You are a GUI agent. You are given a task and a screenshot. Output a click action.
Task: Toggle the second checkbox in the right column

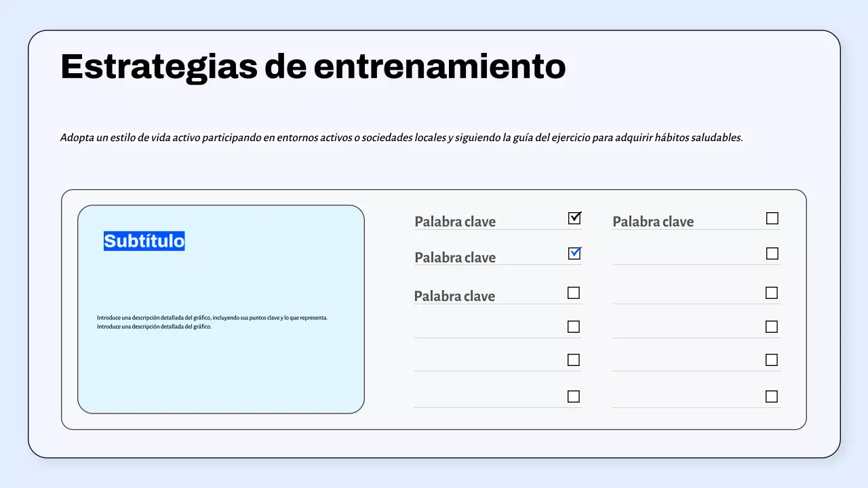tap(772, 253)
